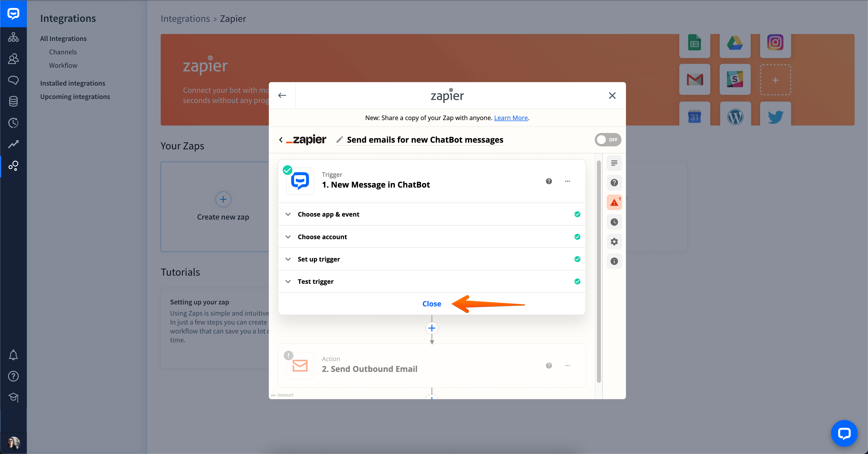Open the graduation cap academy icon
This screenshot has height=454, width=868.
click(x=13, y=397)
